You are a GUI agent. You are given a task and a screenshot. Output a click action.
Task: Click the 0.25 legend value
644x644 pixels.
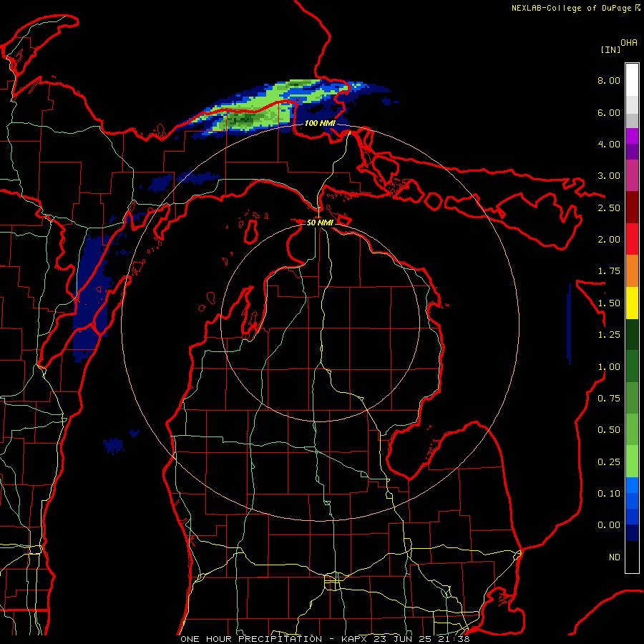coord(608,462)
